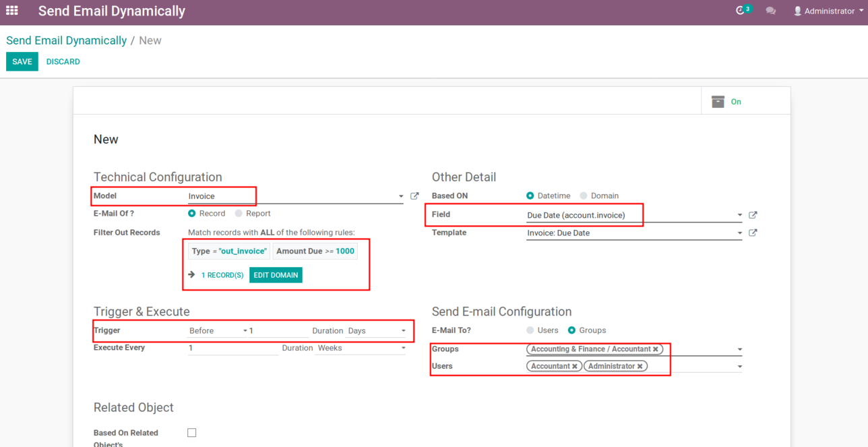868x447 pixels.
Task: Open Execute Every Weeks duration dropdown
Action: point(361,349)
